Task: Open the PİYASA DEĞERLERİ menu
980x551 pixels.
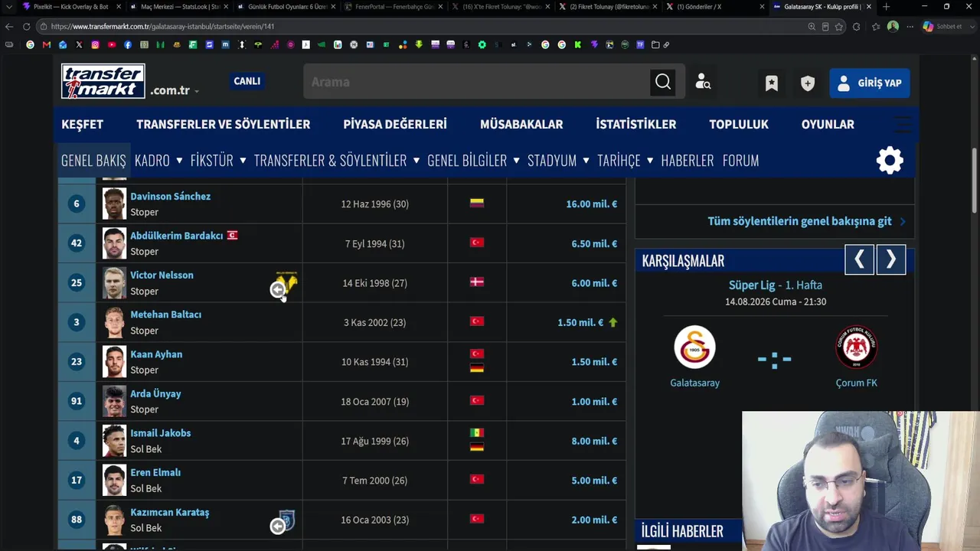Action: pyautogui.click(x=395, y=124)
